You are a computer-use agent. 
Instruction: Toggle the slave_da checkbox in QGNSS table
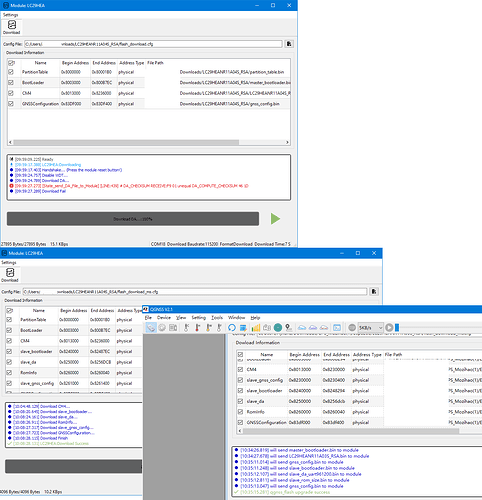pos(240,401)
